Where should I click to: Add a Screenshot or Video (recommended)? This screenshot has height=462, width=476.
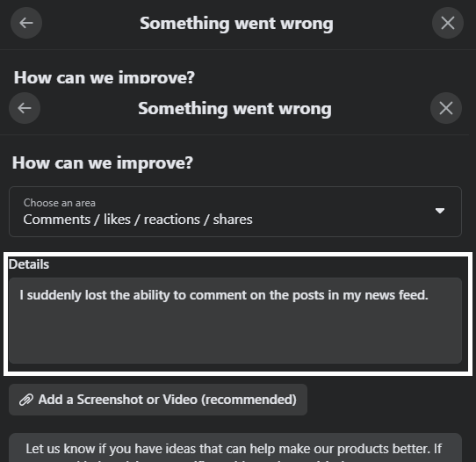[158, 400]
